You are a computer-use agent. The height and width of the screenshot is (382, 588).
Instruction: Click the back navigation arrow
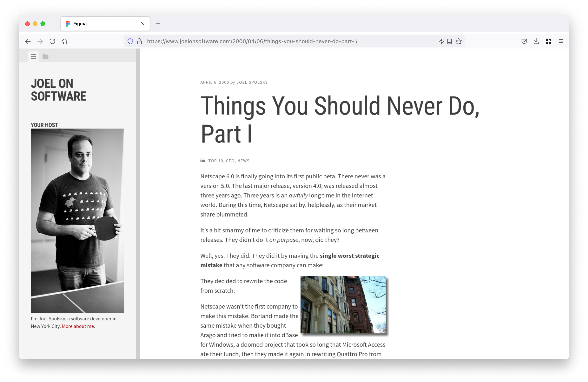click(x=28, y=41)
